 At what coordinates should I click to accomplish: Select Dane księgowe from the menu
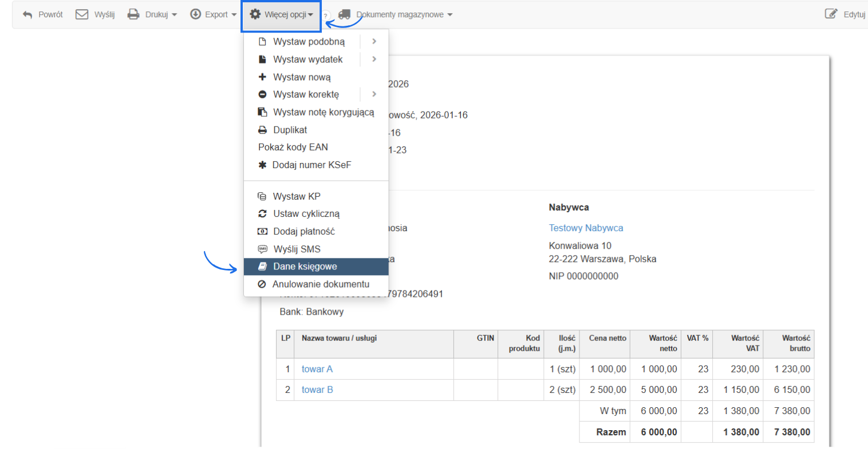click(x=305, y=267)
